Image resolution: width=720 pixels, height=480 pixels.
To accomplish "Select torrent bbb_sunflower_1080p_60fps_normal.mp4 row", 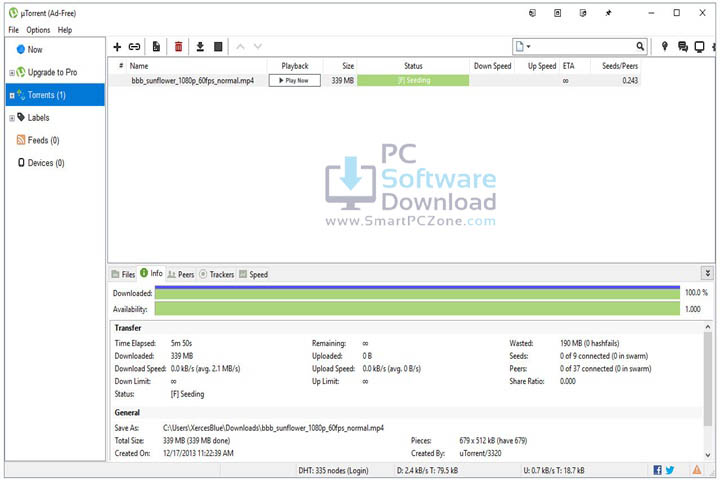I will tap(374, 80).
